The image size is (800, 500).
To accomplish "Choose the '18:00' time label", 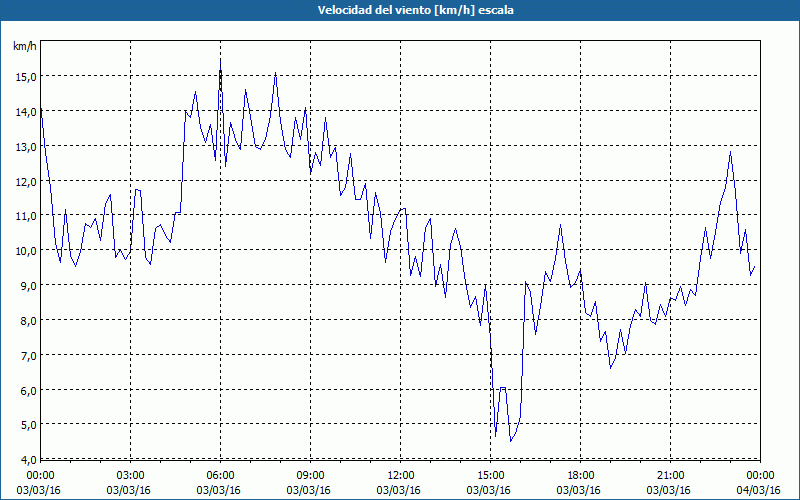I will click(581, 476).
